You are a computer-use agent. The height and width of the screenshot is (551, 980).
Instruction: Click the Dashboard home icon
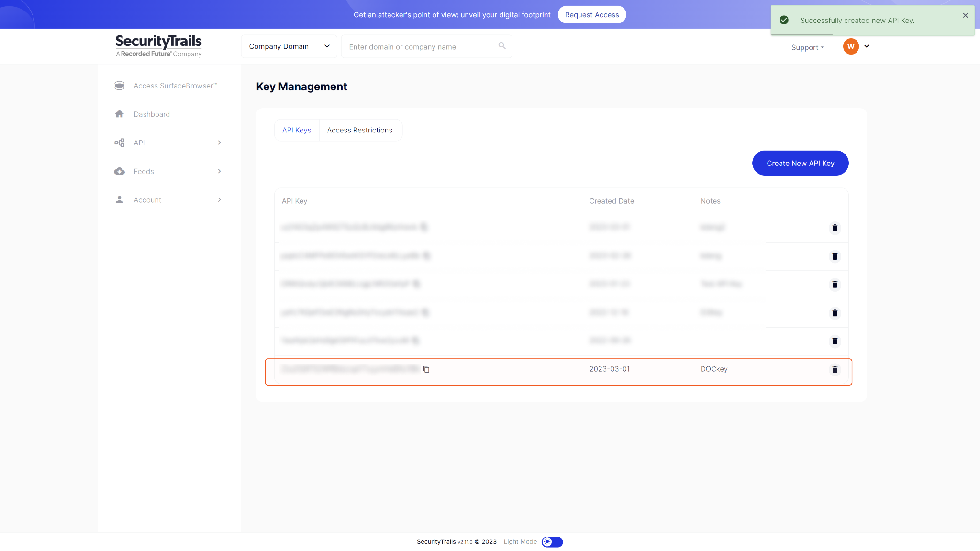tap(120, 114)
